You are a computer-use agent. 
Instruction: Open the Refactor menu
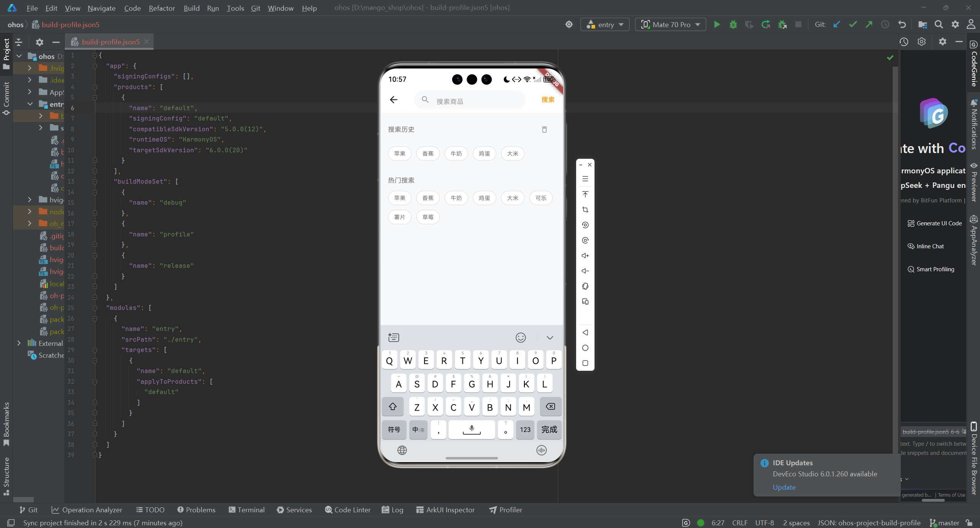point(162,8)
